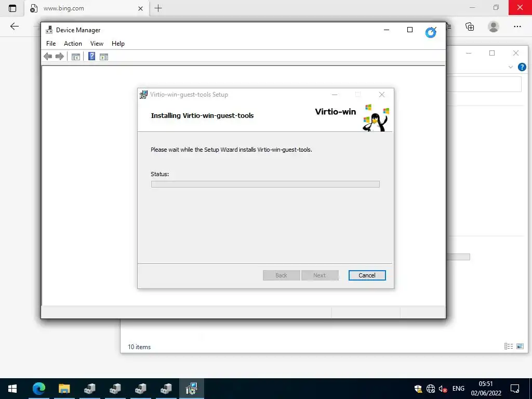Viewport: 532px width, 399px height.
Task: Click the File Explorer help question mark
Action: pos(522,67)
